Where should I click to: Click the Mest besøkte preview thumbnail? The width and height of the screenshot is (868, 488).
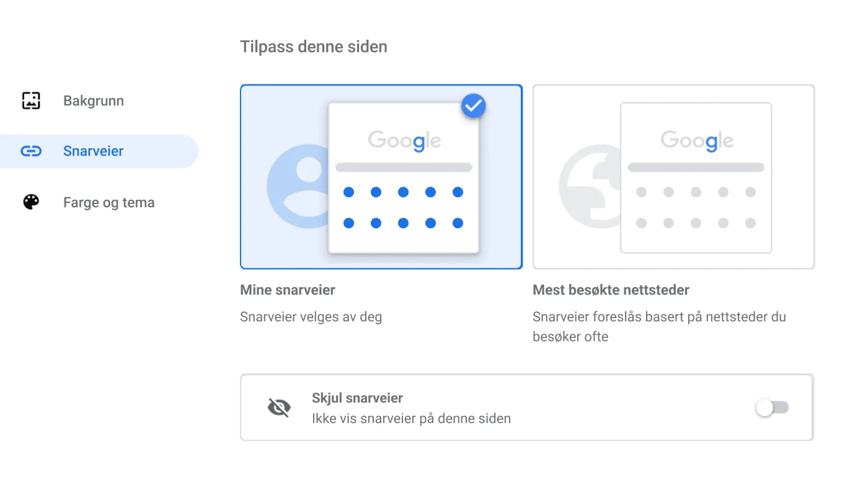[x=695, y=177]
